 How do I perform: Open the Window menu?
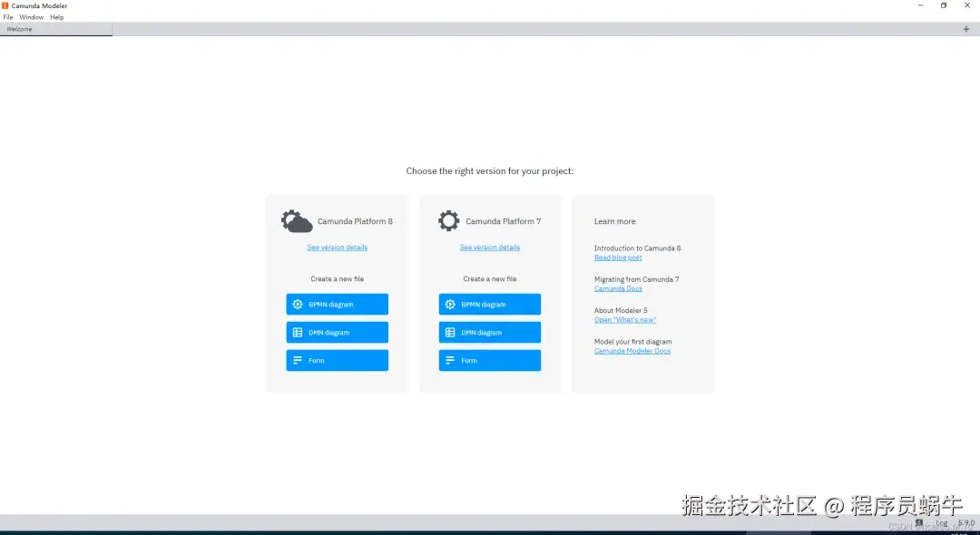(31, 16)
